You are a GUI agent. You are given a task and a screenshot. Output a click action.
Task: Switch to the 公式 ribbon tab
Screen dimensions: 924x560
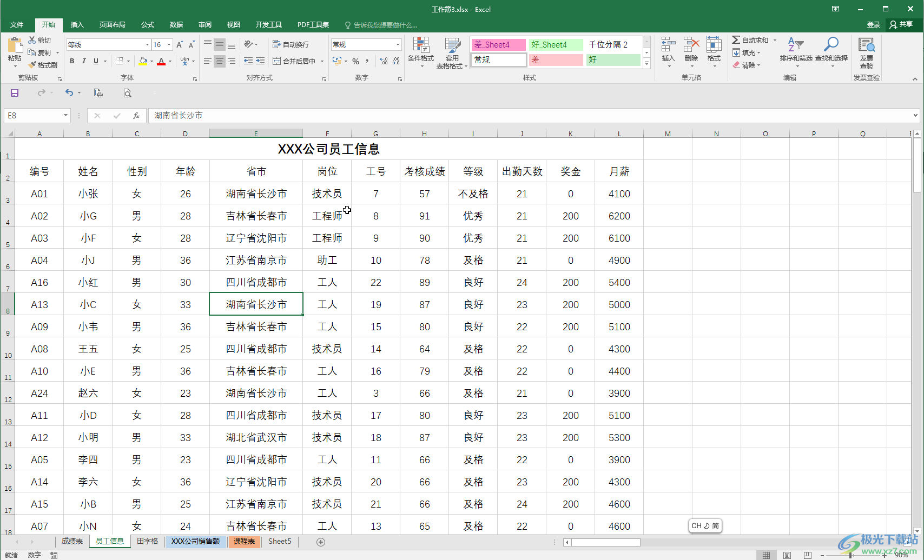pos(148,25)
